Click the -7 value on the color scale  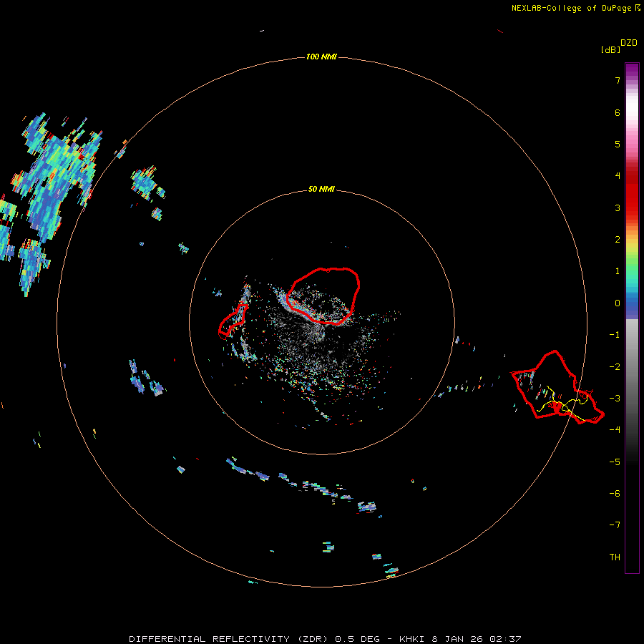tap(615, 525)
